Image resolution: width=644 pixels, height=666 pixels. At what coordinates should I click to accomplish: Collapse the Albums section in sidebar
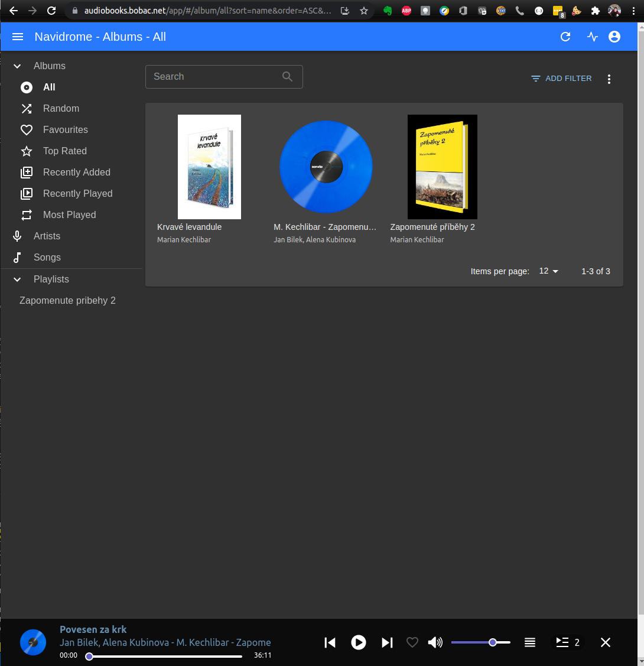click(17, 66)
